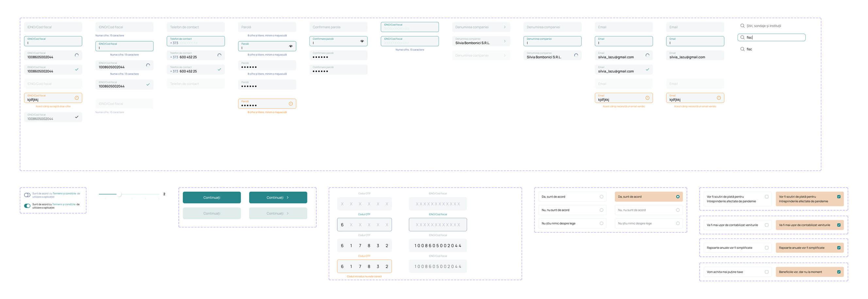
Task: Select the selected 'Da, sunt de acord' radio button
Action: coord(677,197)
